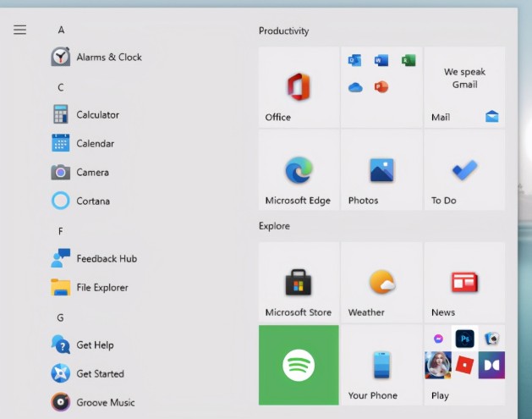Open the To Do tile
Viewport: 532px width, 419px height.
coord(465,170)
